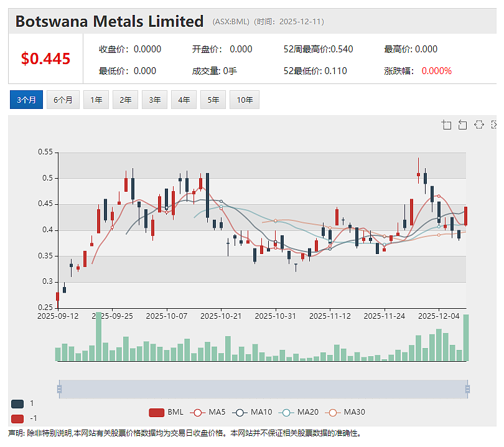This screenshot has width=504, height=447.
Task: Toggle the MA10 line in legend
Action: pos(252,412)
